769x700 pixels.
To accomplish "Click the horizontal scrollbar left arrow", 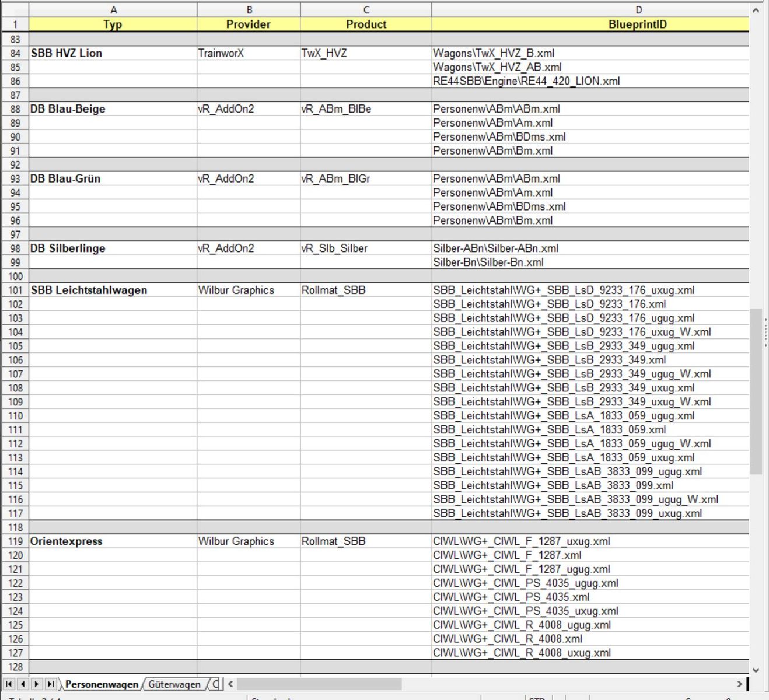I will point(230,684).
